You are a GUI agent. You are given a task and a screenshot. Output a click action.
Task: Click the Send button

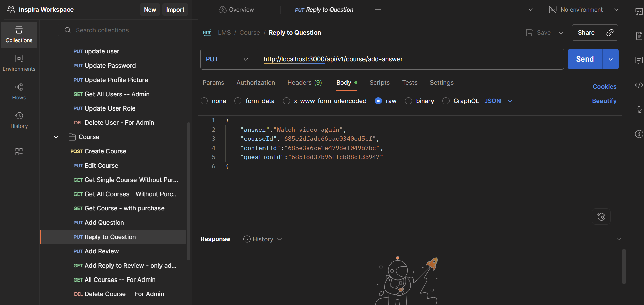click(x=585, y=59)
